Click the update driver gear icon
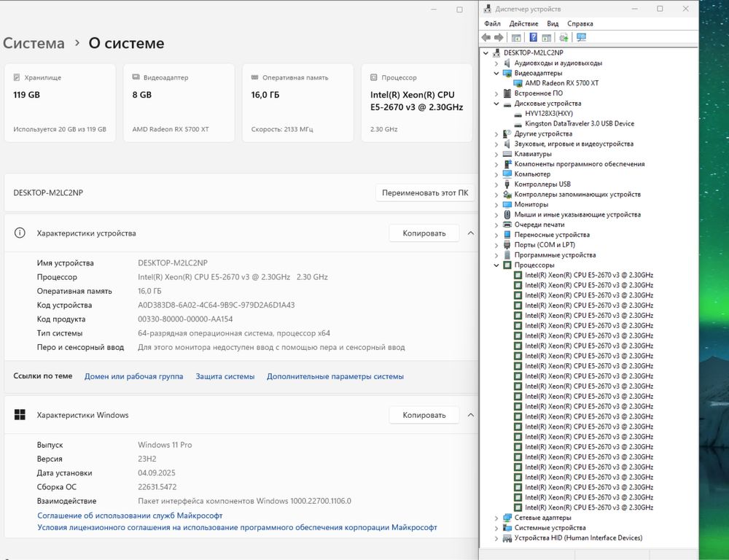 (x=564, y=38)
